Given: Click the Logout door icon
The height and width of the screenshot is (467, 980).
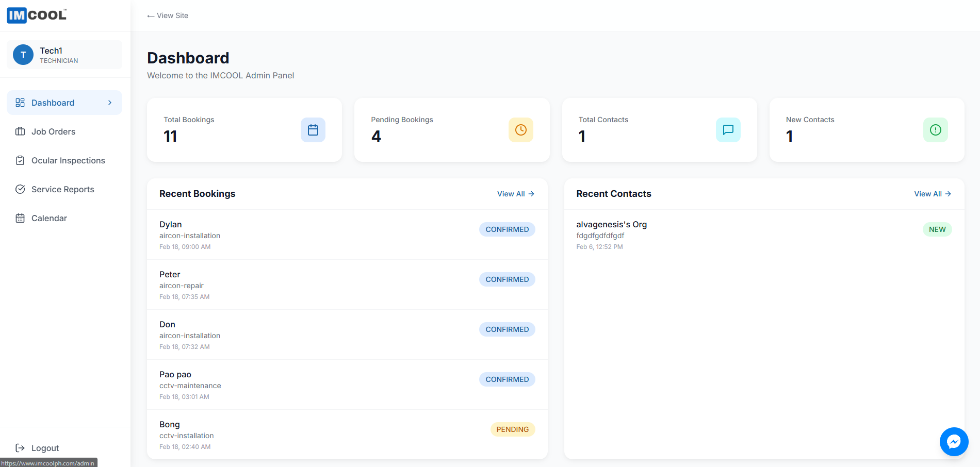Looking at the screenshot, I should pyautogui.click(x=20, y=448).
